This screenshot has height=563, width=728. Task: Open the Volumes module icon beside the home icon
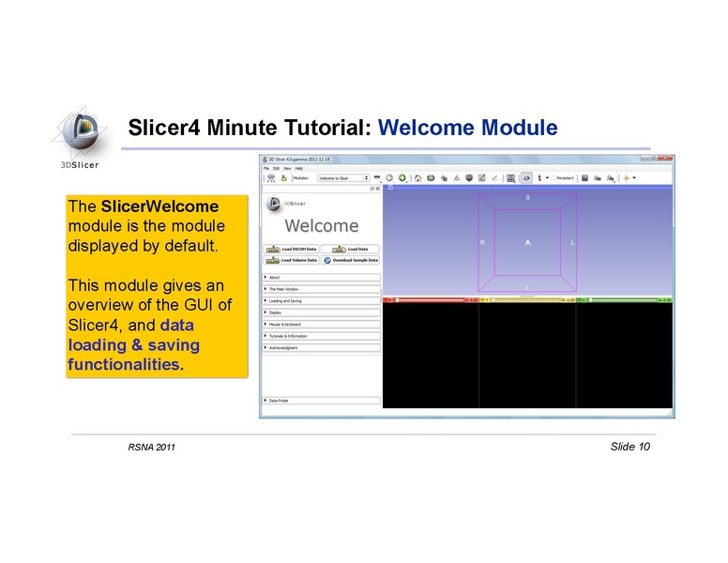point(431,178)
